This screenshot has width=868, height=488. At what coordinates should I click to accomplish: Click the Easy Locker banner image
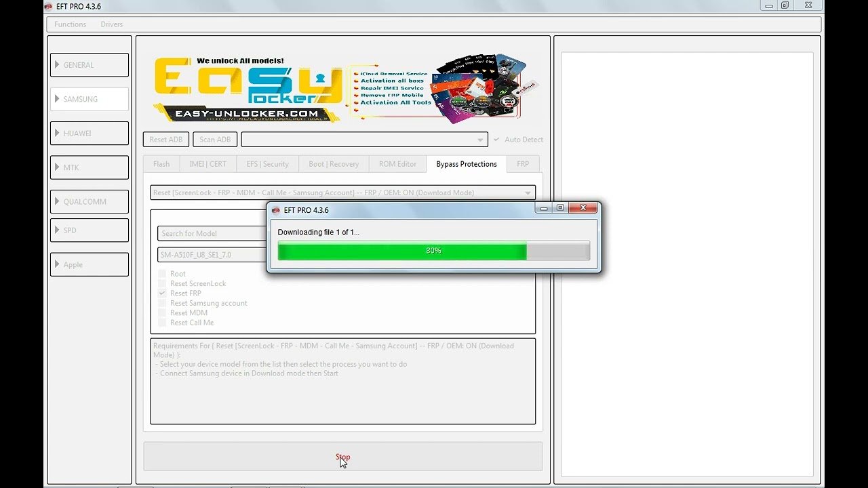pyautogui.click(x=346, y=89)
